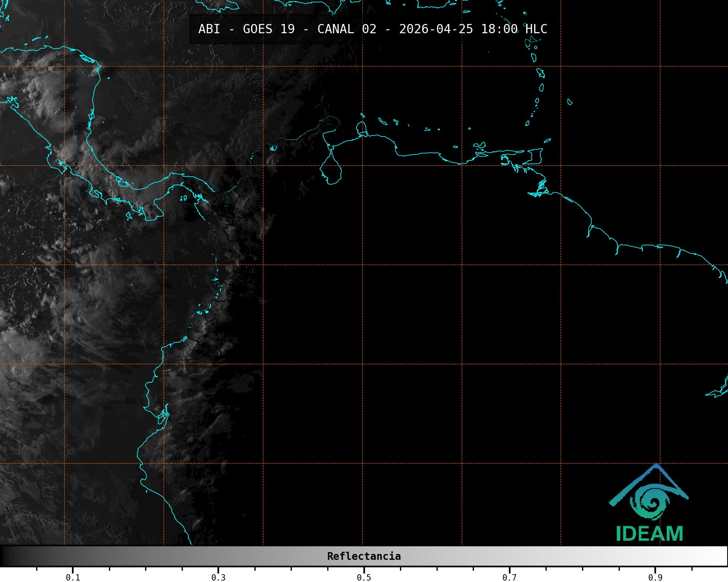Click the Lake Maracaibo outline on map
Screen dimensions: 728x582
point(331,170)
